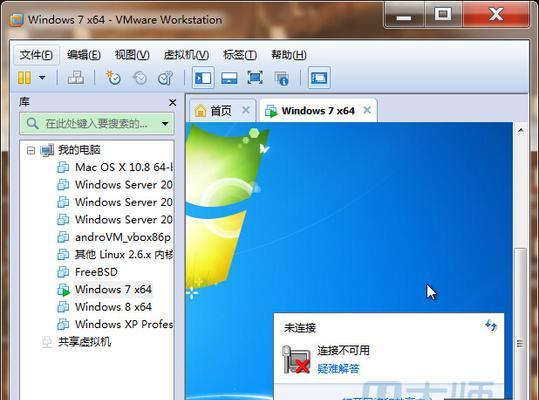Click the vertical scrollbar thumb of VM view
This screenshot has width=539, height=400.
point(520,324)
